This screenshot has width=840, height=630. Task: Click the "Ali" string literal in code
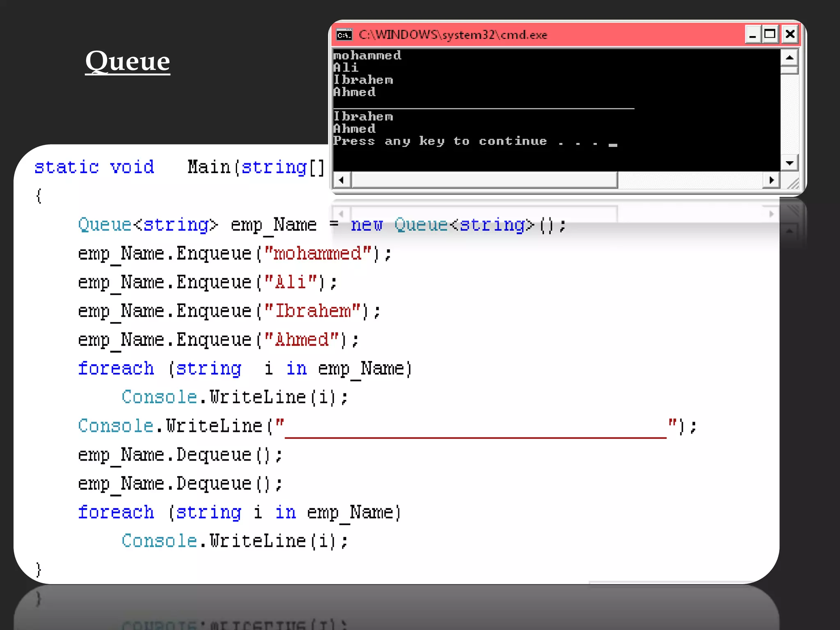point(290,282)
